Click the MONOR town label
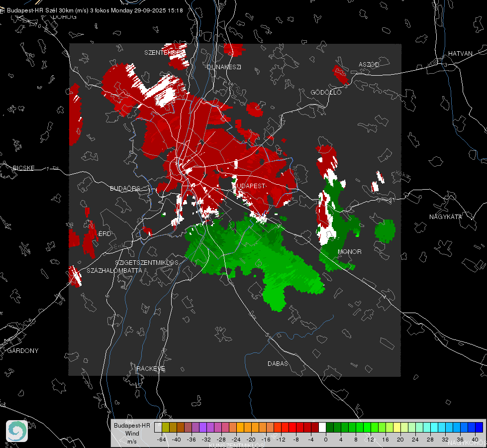This screenshot has height=448, width=487. 349,251
